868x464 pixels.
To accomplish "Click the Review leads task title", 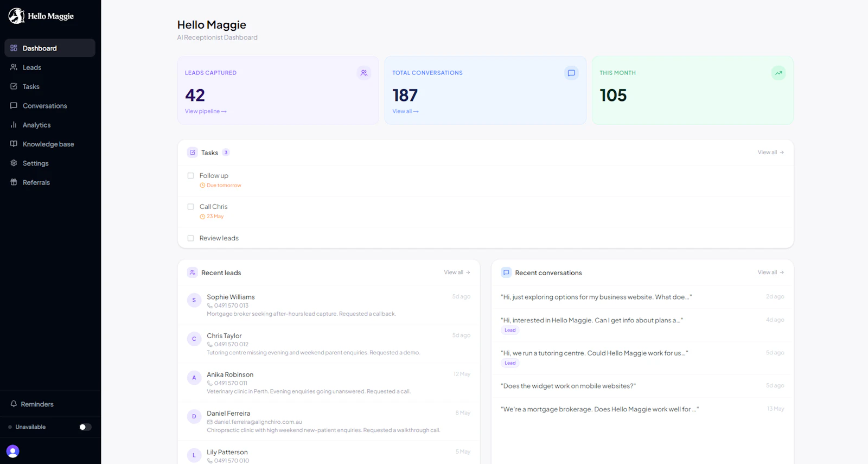I will (219, 238).
